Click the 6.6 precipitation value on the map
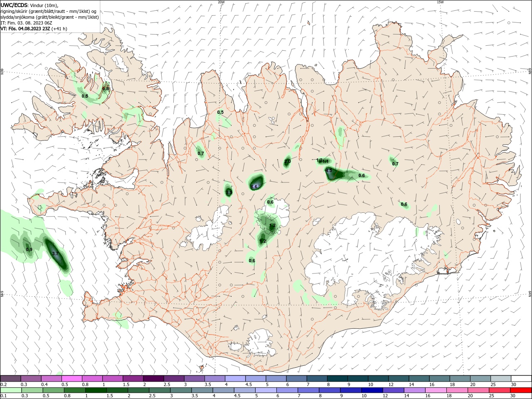This screenshot has width=532, height=399. click(x=254, y=187)
